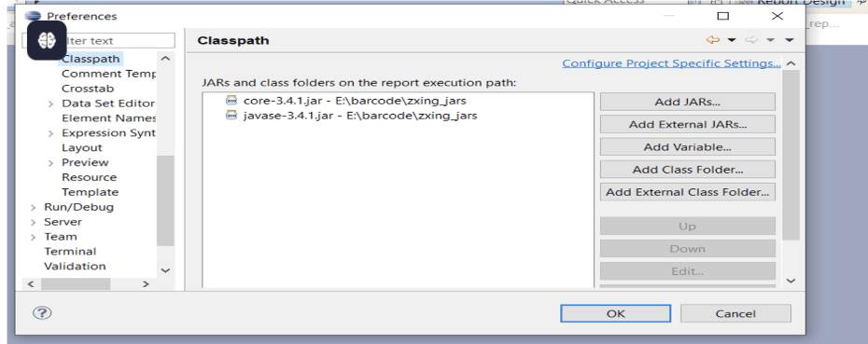The image size is (868, 344).
Task: Open forward history dropdown arrow
Action: coord(770,40)
